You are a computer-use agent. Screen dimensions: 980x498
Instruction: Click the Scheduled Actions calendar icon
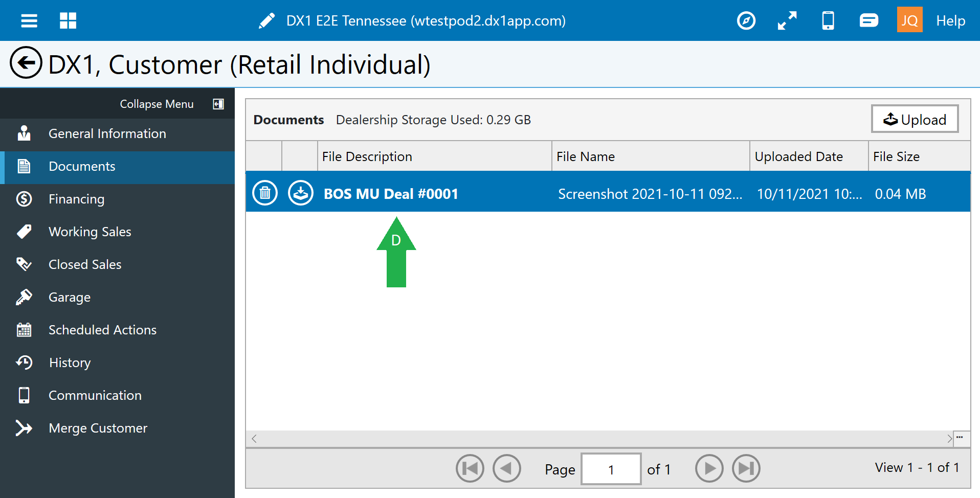click(24, 330)
